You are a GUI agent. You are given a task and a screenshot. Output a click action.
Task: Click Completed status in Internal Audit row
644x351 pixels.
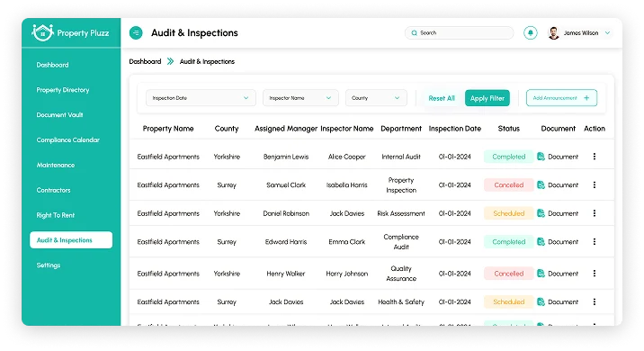[x=508, y=157]
